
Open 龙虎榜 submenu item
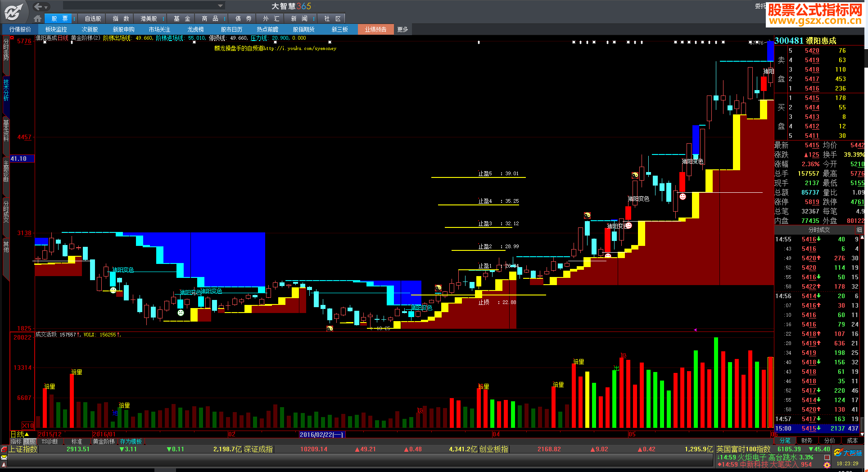(x=196, y=29)
